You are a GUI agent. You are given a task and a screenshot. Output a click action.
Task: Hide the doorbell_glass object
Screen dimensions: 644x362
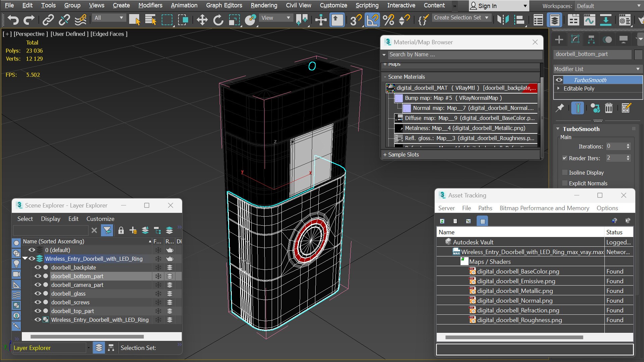coord(38,294)
